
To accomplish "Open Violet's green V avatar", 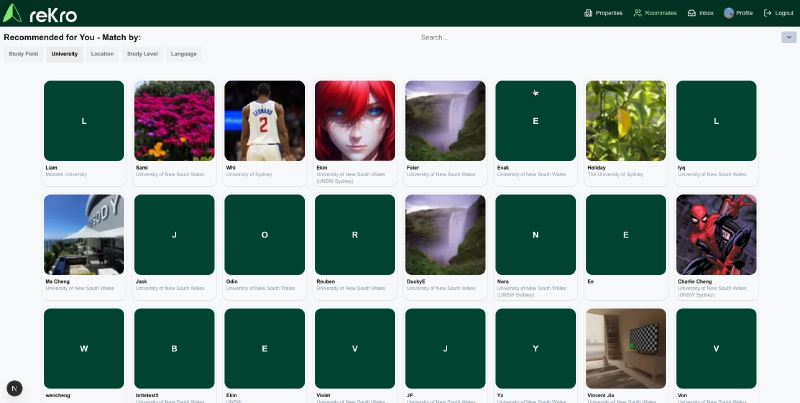I will [355, 348].
